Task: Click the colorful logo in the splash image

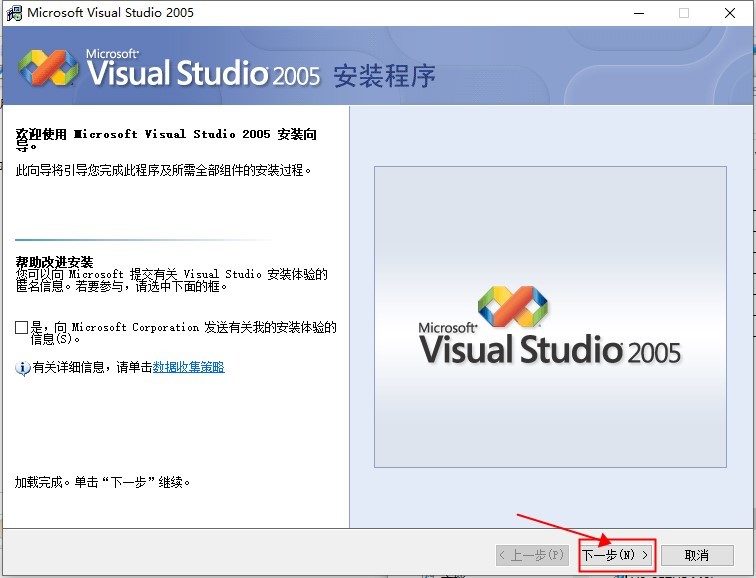Action: (x=512, y=306)
